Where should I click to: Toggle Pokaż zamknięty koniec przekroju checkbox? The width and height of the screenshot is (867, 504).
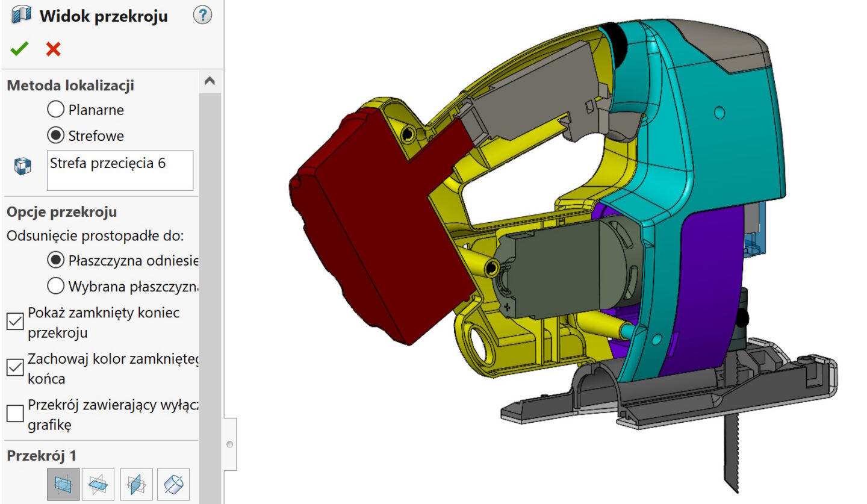(15, 322)
